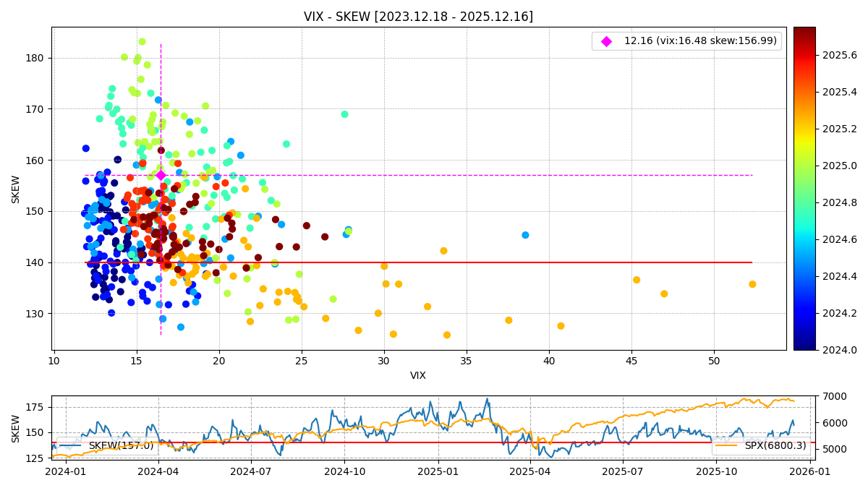
Task: Click the magenta diamond on the scatter plot
Action: [x=161, y=175]
